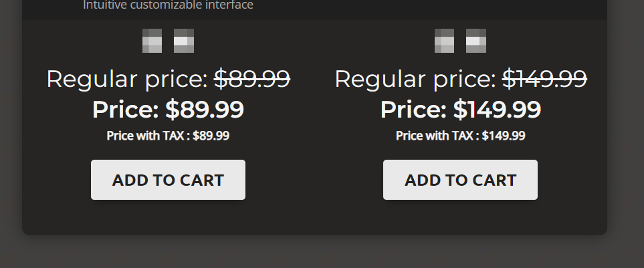Click the "Regular price:" label of the $149.99 product

tap(415, 79)
